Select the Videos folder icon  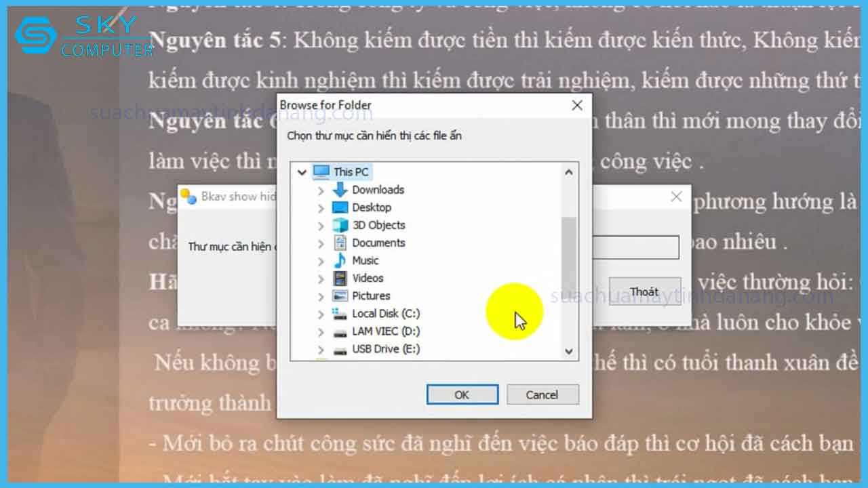[x=340, y=278]
